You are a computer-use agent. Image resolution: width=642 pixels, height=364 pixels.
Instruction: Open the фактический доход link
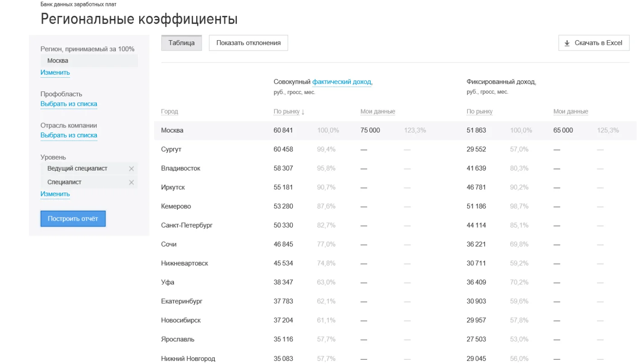(341, 82)
